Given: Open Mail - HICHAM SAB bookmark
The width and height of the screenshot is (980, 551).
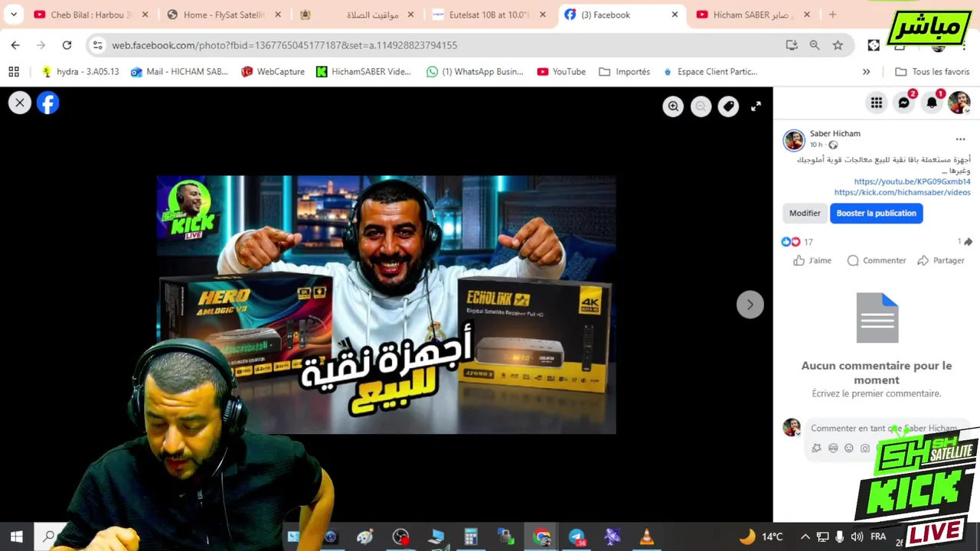Looking at the screenshot, I should (x=179, y=71).
